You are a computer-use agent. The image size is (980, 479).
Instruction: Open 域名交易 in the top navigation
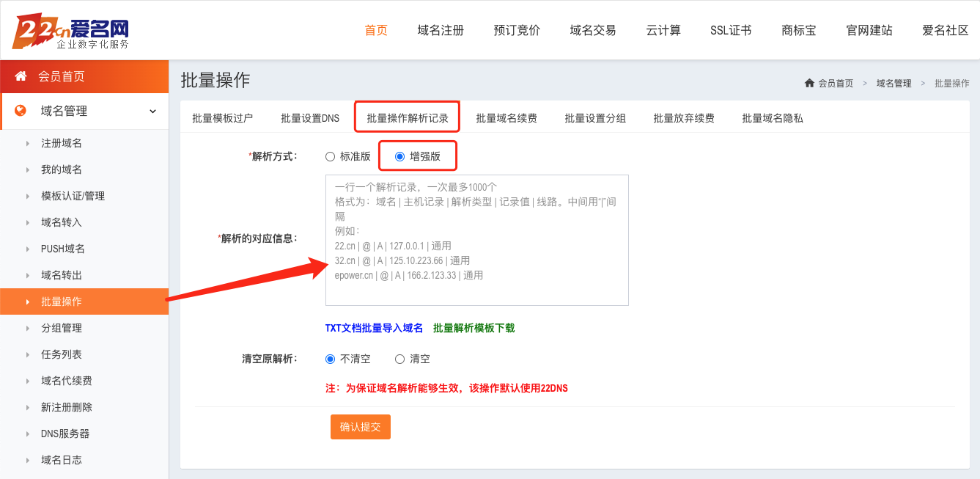pos(592,30)
